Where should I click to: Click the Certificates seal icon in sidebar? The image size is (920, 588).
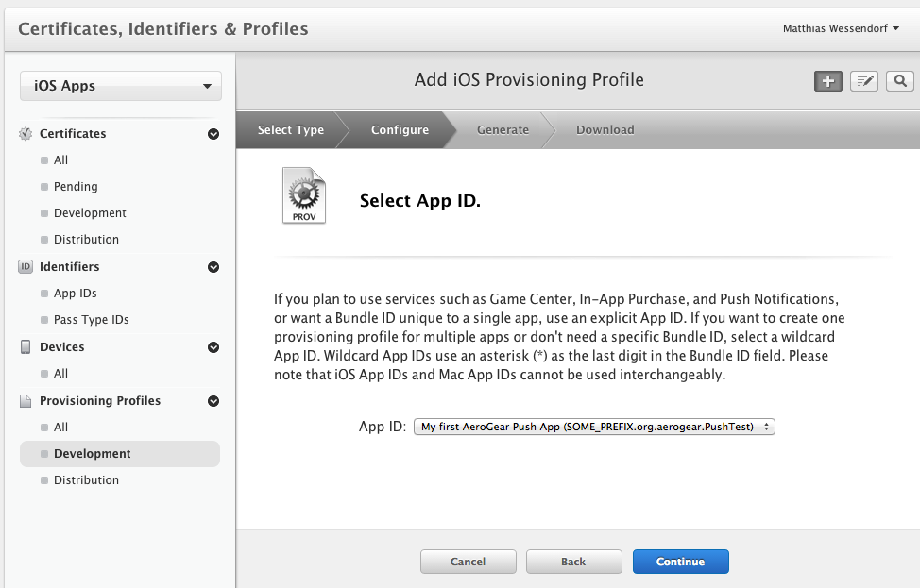pos(24,133)
